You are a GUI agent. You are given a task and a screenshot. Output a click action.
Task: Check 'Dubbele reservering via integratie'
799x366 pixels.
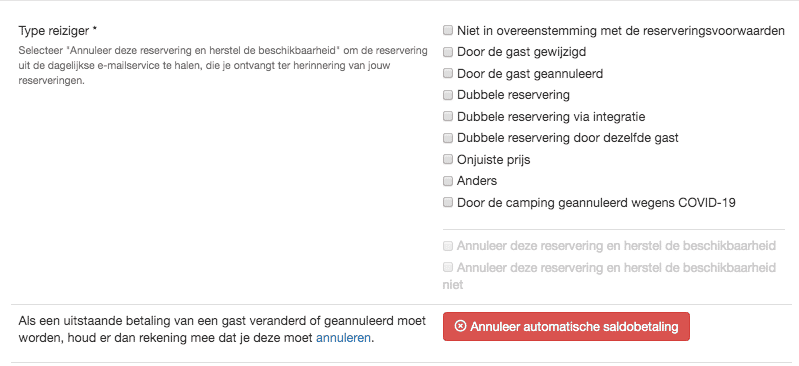point(447,116)
